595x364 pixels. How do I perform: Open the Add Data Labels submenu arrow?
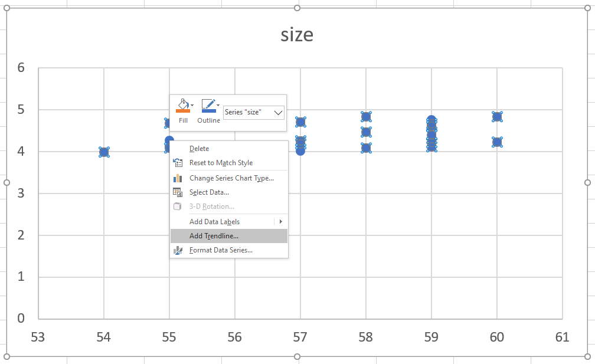280,222
